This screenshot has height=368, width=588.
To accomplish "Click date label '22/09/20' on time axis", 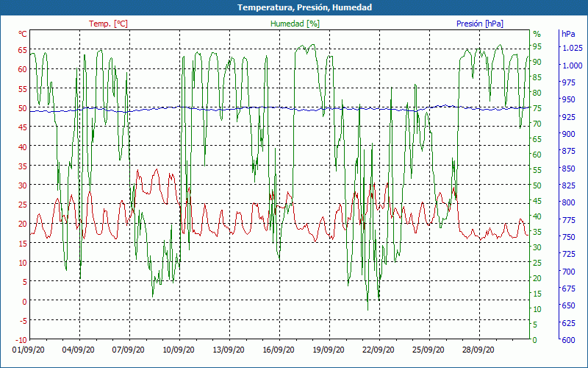I will 379,350.
